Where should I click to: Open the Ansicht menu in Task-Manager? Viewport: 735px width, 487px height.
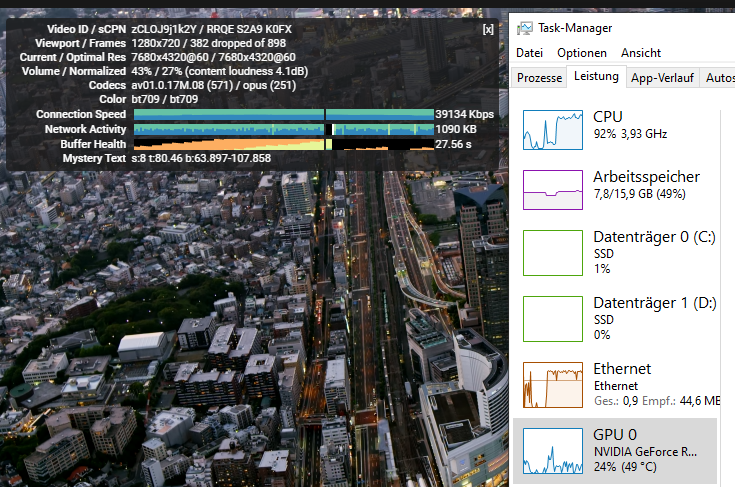click(x=641, y=53)
